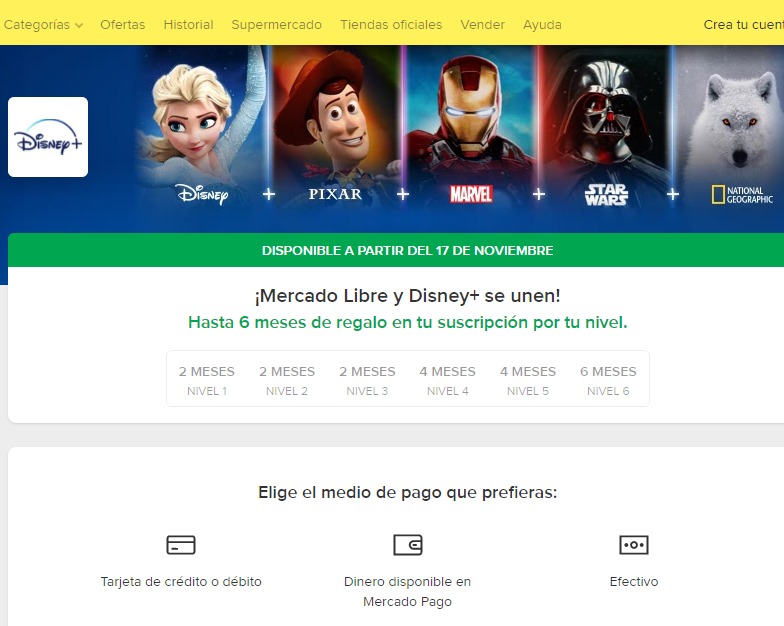
Task: Go to Supermercado section
Action: click(x=276, y=24)
